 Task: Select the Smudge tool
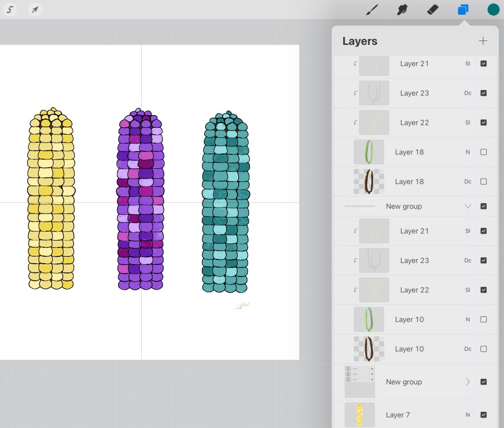[x=403, y=9]
